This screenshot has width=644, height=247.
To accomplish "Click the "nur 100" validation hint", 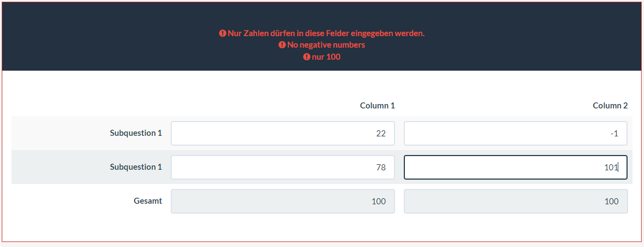I will coord(326,56).
